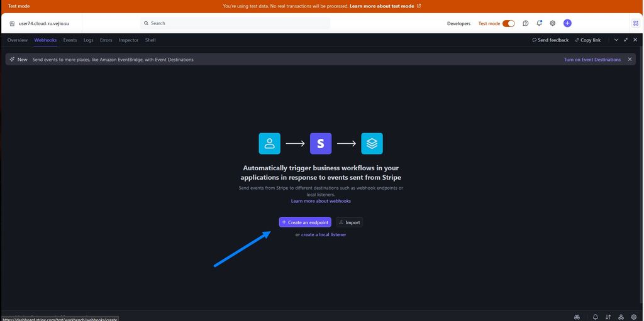Viewport: 644px width, 321px height.
Task: Click the search magnifier icon
Action: [x=146, y=23]
